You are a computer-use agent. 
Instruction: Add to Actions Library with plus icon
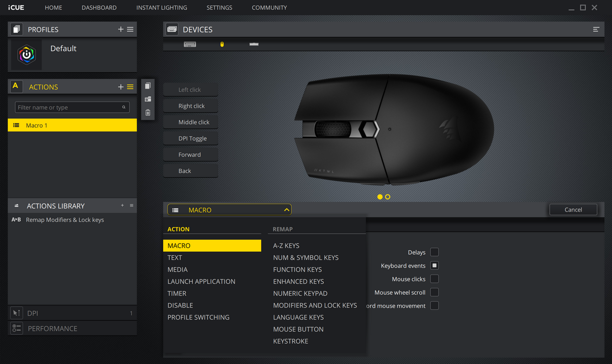(x=122, y=205)
